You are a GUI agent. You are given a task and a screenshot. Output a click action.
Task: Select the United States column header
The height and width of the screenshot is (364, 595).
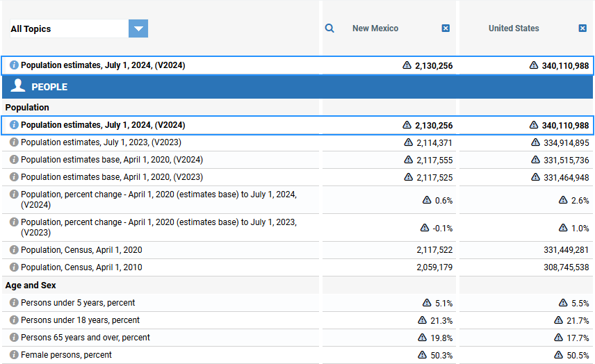pyautogui.click(x=514, y=28)
